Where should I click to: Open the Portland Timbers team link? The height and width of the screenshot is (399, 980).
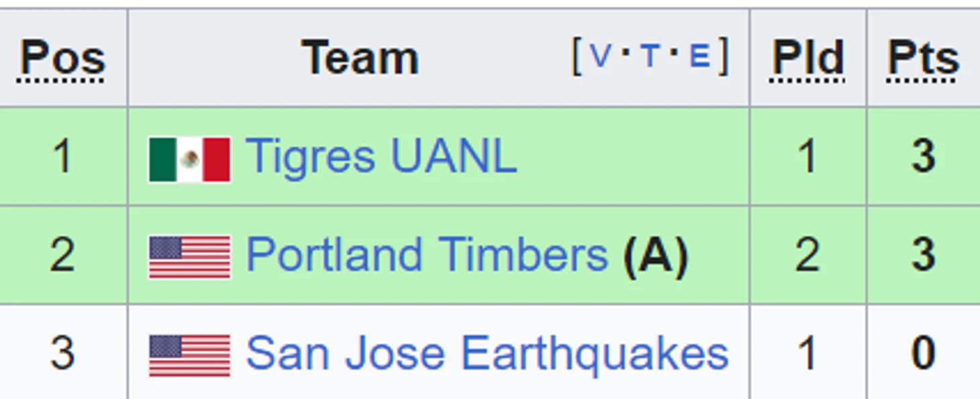(x=427, y=255)
